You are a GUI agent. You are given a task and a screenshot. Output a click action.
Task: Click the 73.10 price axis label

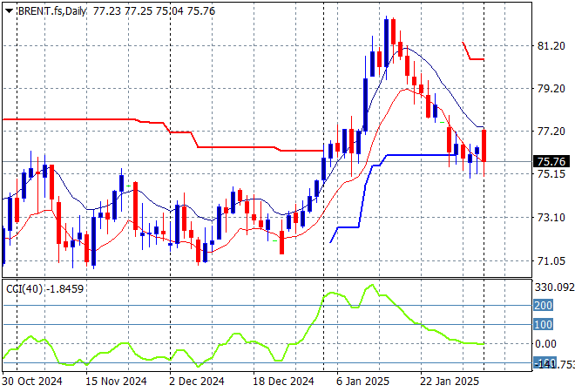[x=551, y=218]
